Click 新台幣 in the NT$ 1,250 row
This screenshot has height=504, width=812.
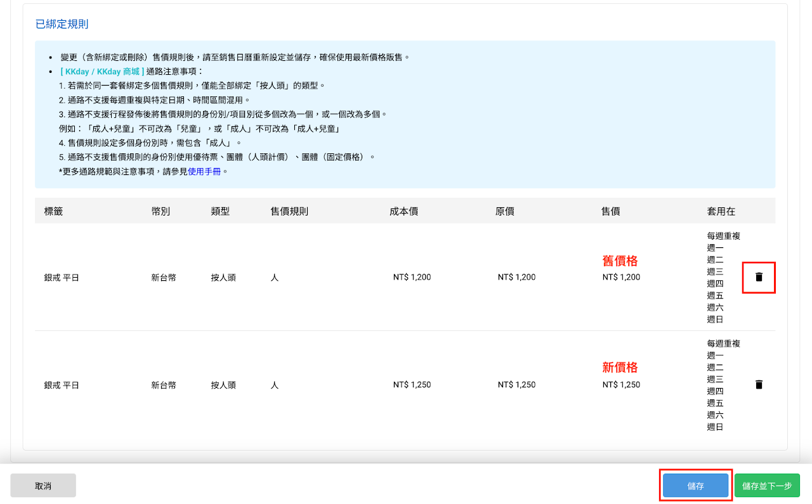164,385
